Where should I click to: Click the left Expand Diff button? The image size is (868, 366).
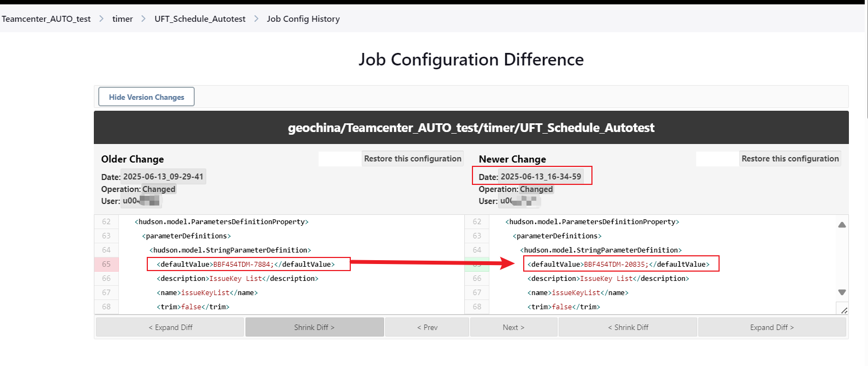click(x=170, y=327)
